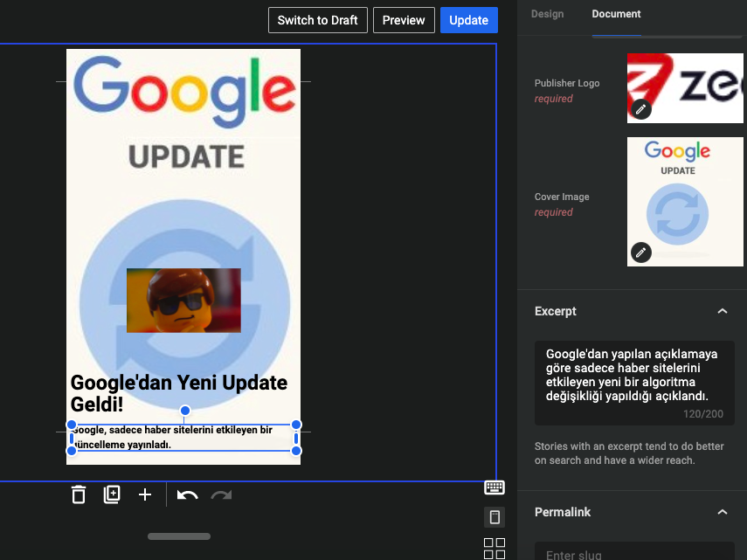Click the rotation handle above the text box

tap(185, 410)
